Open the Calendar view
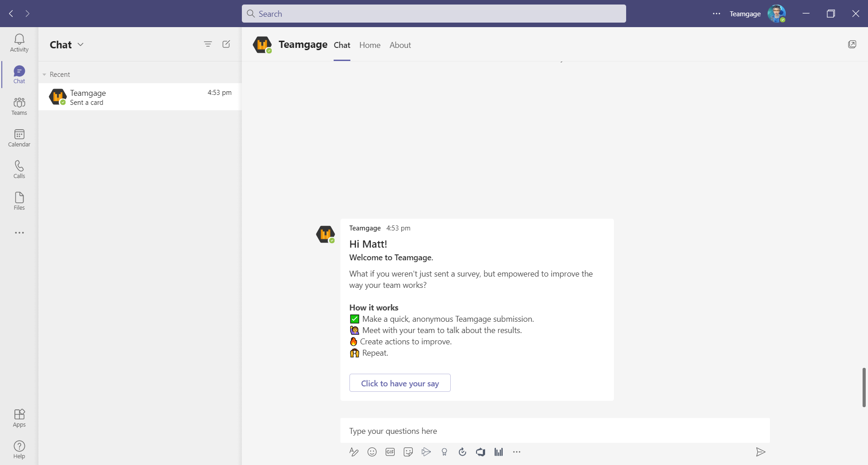The image size is (868, 465). click(19, 138)
